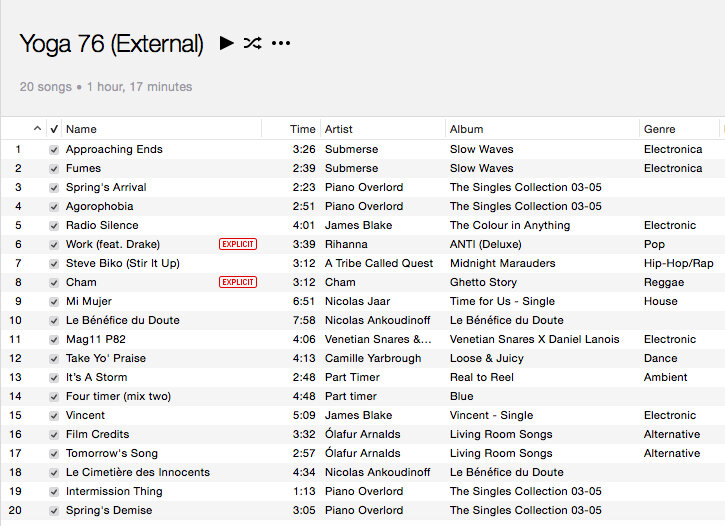Viewport: 725px width, 526px height.
Task: Sort tracks by the Genre column header
Action: point(659,129)
